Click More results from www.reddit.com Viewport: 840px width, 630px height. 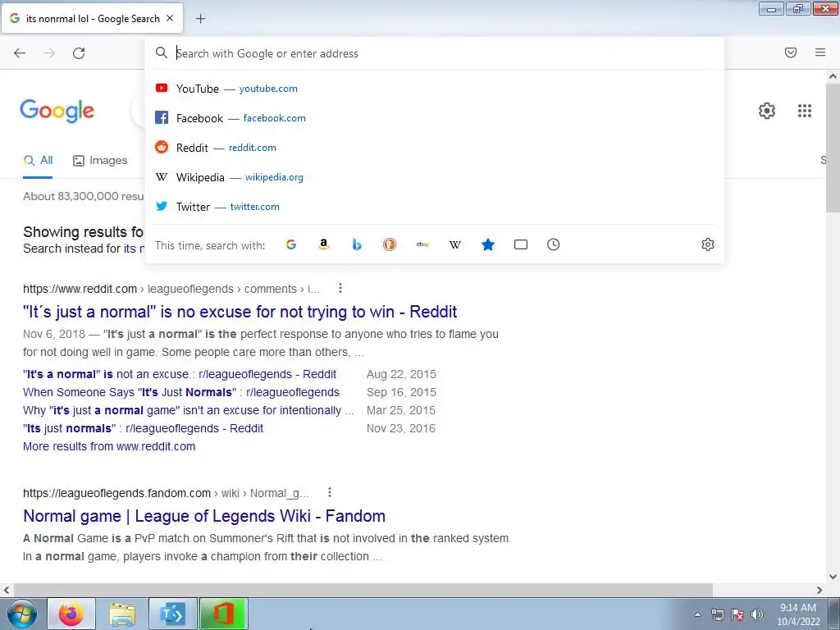109,446
